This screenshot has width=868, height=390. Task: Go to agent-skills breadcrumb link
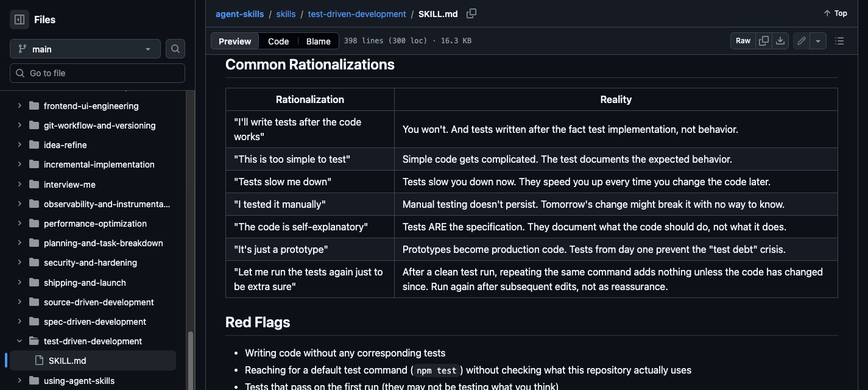click(239, 14)
